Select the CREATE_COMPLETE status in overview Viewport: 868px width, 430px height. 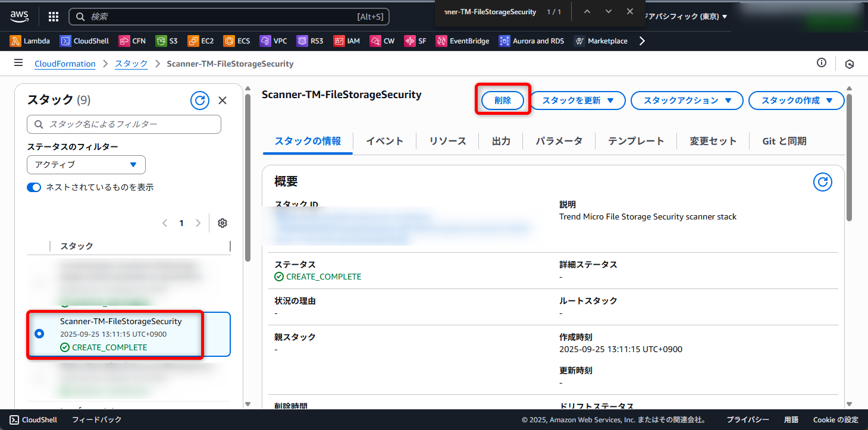[318, 277]
